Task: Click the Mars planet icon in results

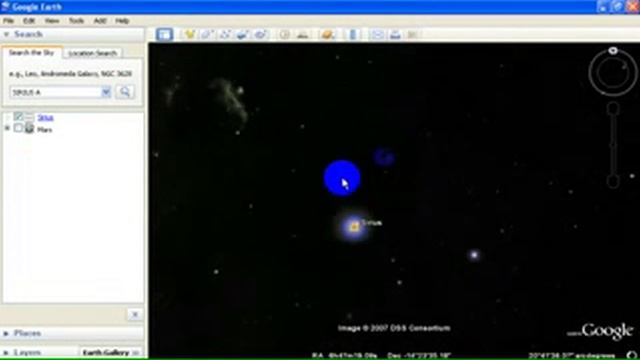Action: tap(29, 129)
